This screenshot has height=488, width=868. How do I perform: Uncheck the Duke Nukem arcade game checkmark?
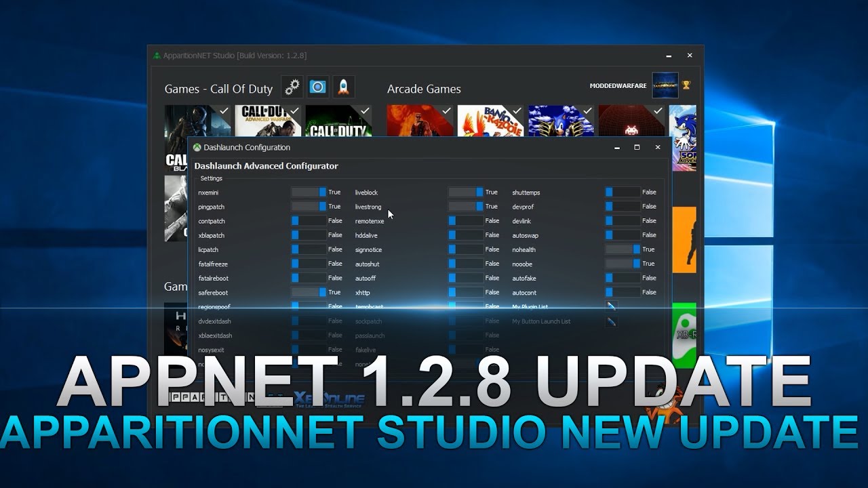click(x=446, y=110)
